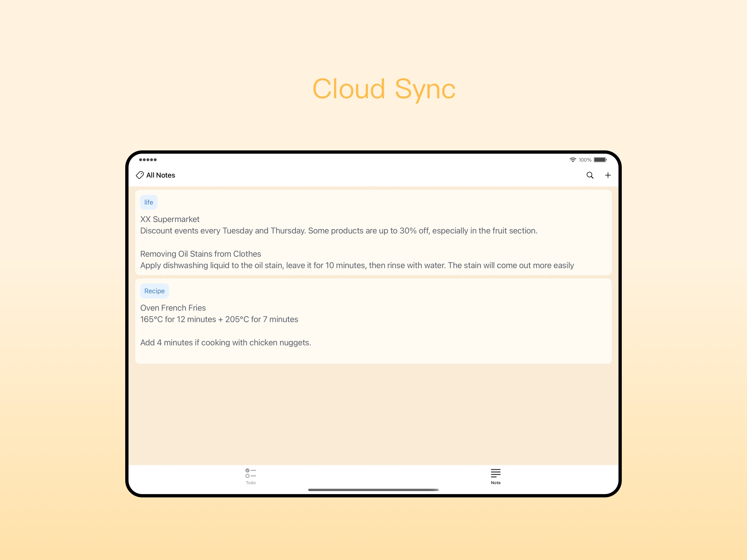Tap the 100% battery percentage
This screenshot has width=747, height=560.
point(585,160)
